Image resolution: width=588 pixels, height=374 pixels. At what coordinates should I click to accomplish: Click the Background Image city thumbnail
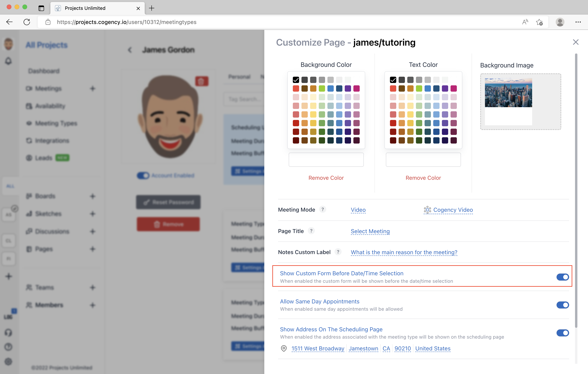508,93
